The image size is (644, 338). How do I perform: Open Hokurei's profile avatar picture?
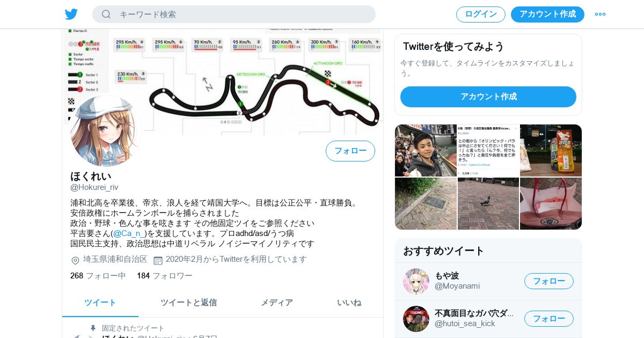point(106,130)
